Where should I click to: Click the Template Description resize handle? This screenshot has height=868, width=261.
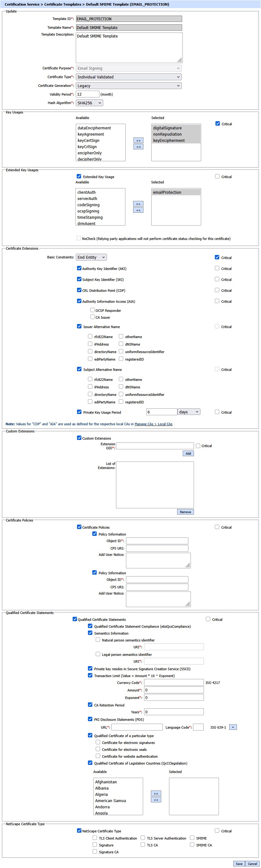180,60
